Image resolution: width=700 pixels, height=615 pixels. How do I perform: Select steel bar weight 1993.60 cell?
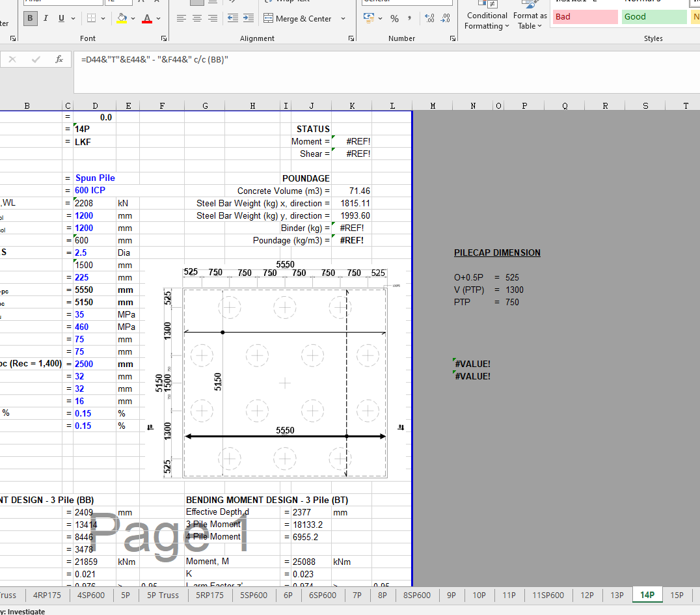pos(352,215)
